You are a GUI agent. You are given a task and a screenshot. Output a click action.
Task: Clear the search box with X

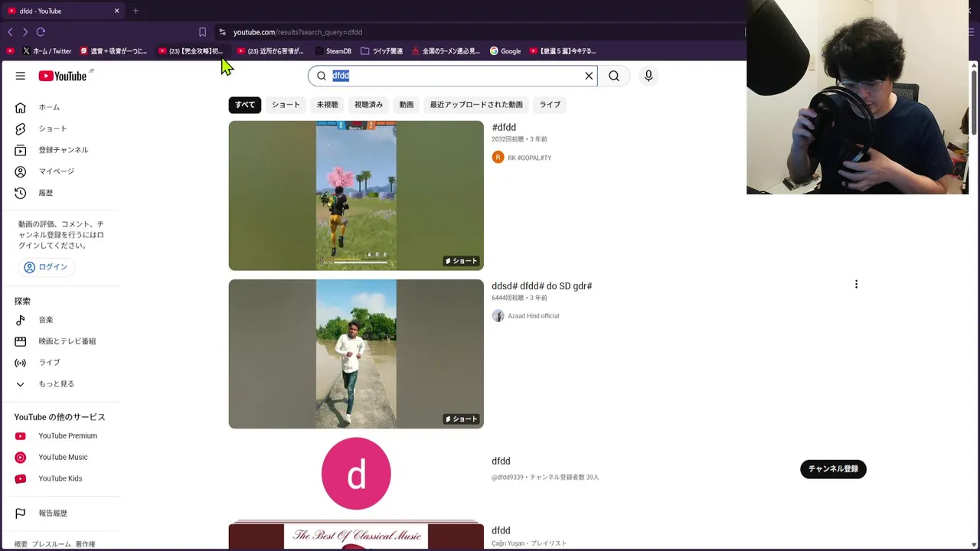589,76
